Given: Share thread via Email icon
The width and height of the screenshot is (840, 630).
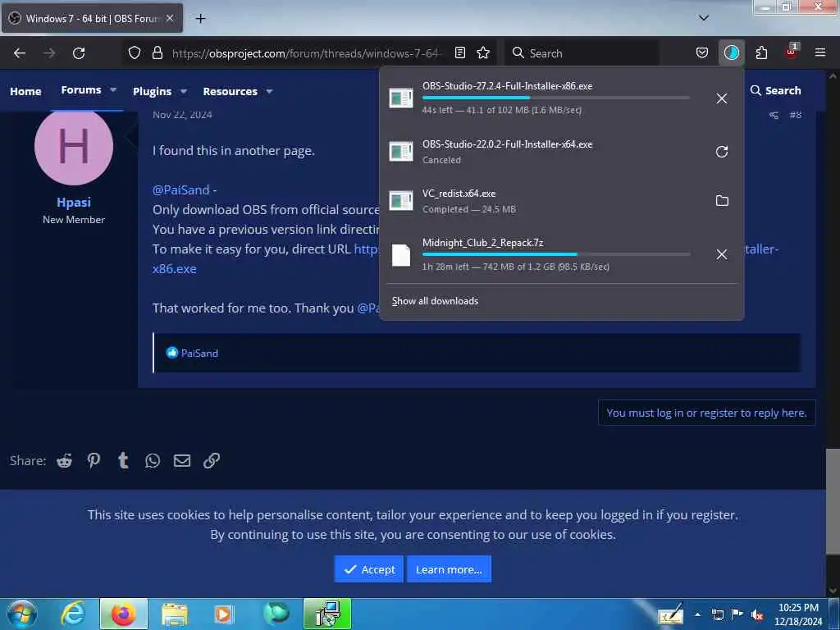Looking at the screenshot, I should (x=182, y=461).
